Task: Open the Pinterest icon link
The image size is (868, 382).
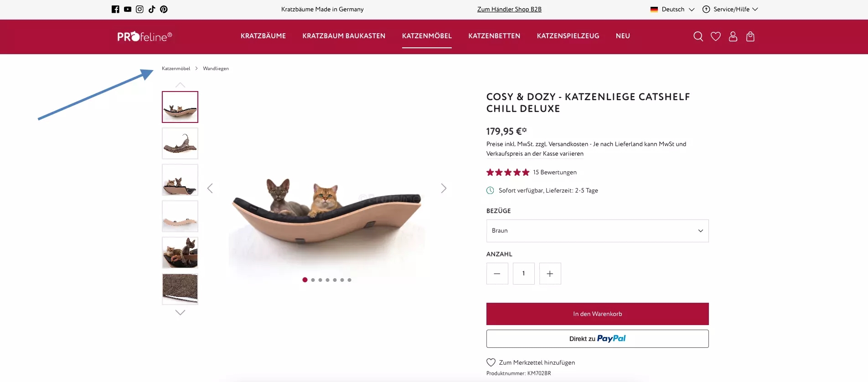Action: click(x=164, y=9)
